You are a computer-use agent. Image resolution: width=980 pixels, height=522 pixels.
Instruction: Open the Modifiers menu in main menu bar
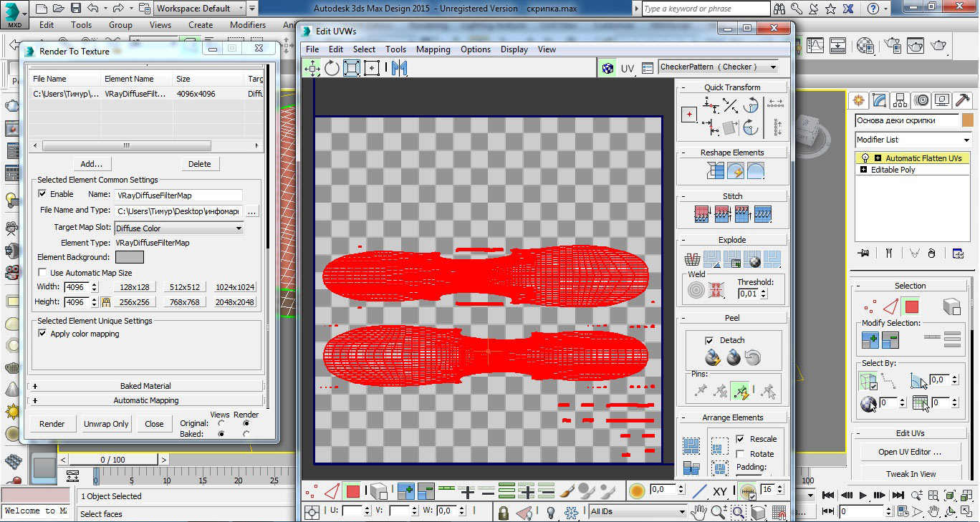(248, 25)
